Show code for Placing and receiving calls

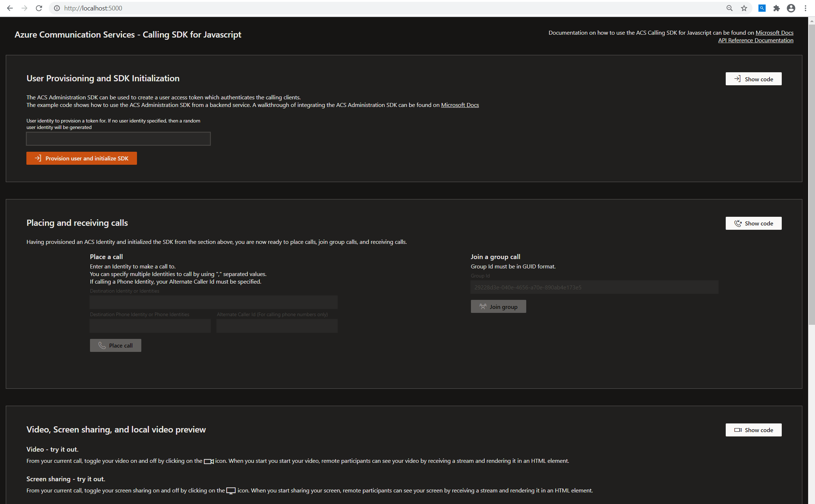pos(753,223)
